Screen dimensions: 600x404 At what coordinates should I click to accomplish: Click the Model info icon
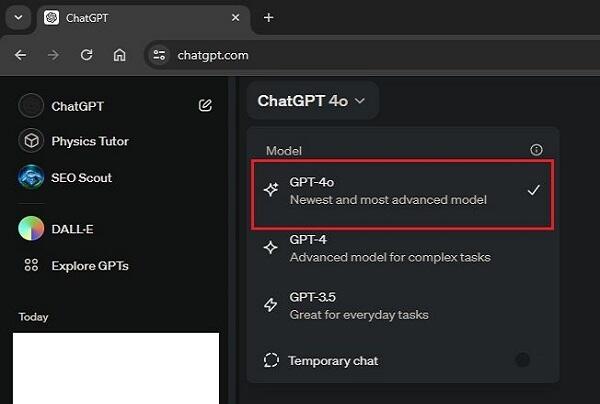[536, 150]
